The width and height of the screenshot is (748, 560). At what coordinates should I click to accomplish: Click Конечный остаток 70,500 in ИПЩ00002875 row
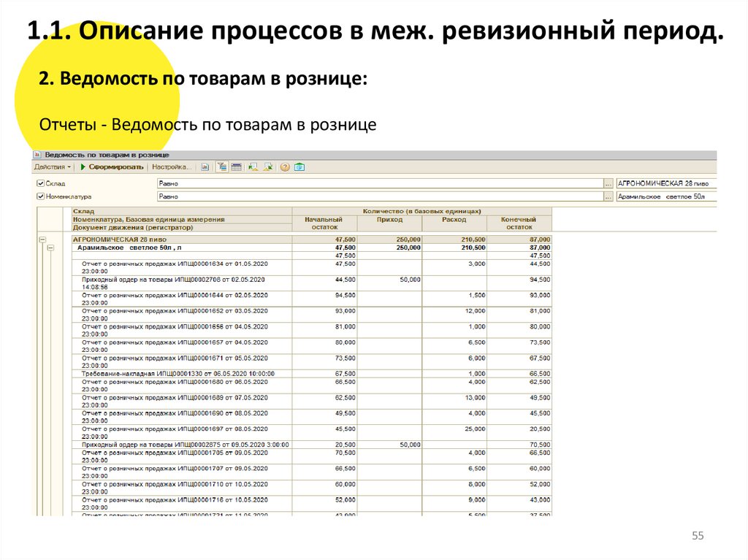tap(540, 445)
